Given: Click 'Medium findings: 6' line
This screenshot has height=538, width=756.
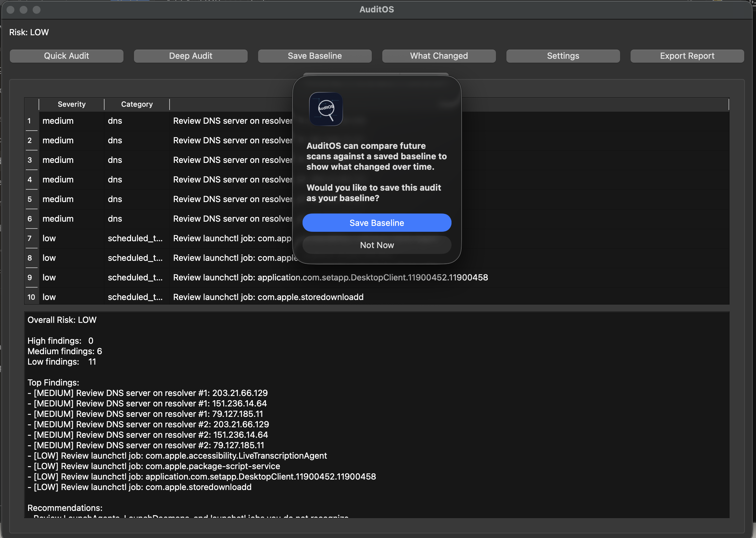Looking at the screenshot, I should click(x=65, y=351).
